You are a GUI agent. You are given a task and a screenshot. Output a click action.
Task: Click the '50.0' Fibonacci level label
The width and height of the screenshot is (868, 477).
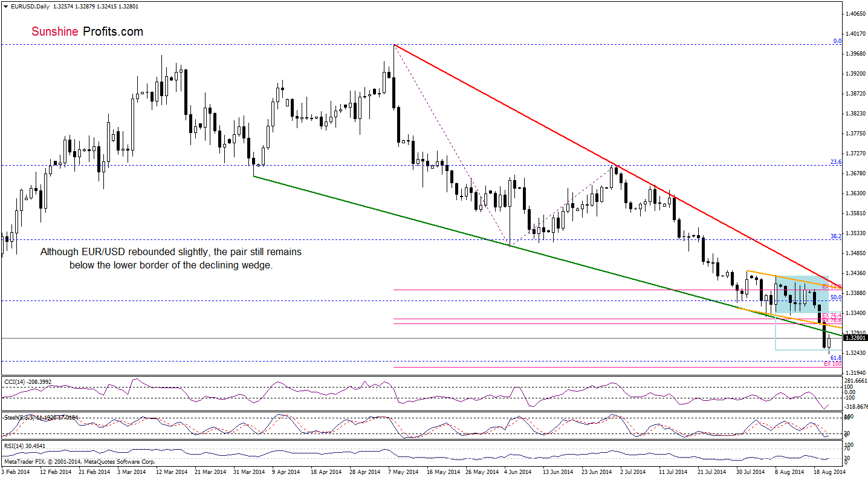(x=836, y=297)
